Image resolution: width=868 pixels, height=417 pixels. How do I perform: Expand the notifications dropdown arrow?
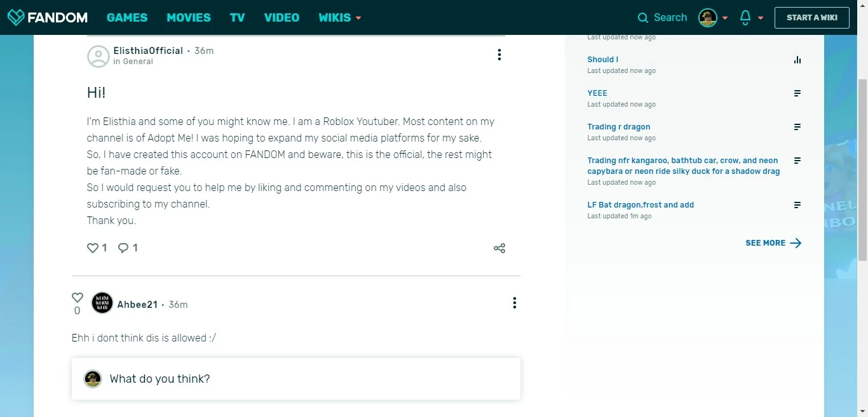coord(761,18)
